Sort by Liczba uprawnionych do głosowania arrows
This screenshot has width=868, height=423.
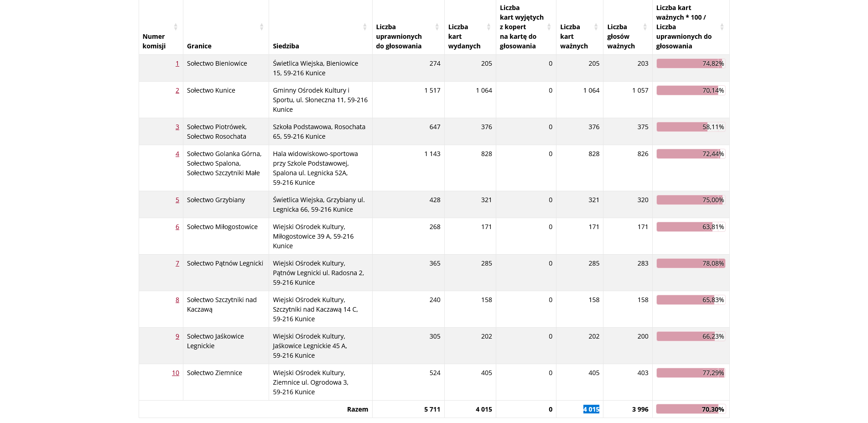pyautogui.click(x=437, y=27)
